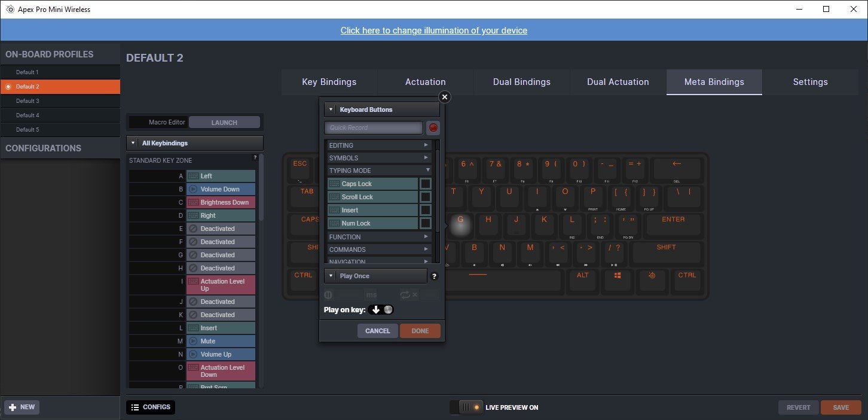
Task: Switch to the Dual Actuation tab
Action: (x=618, y=82)
